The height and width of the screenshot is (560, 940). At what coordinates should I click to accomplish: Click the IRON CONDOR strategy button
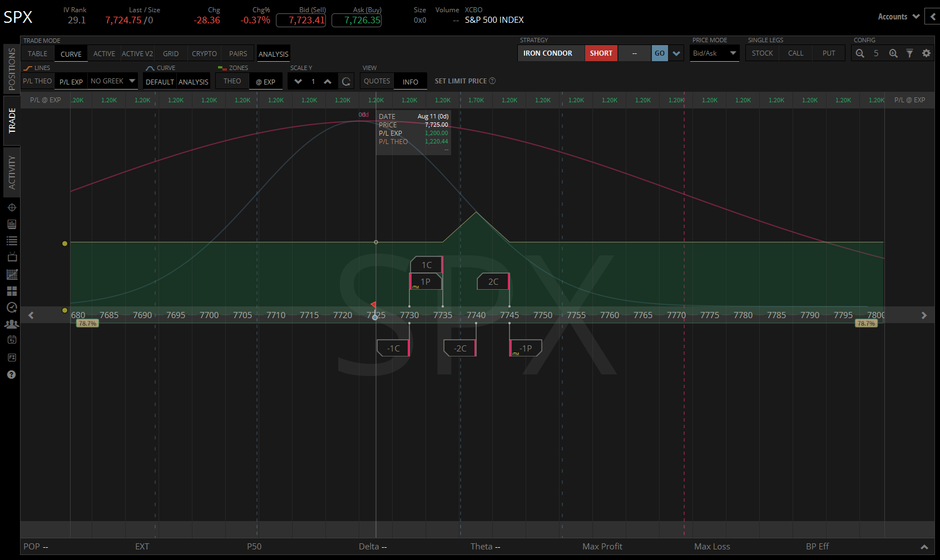tap(551, 53)
